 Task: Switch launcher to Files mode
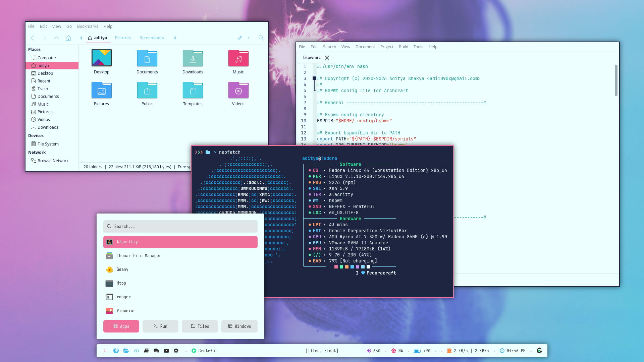click(200, 326)
